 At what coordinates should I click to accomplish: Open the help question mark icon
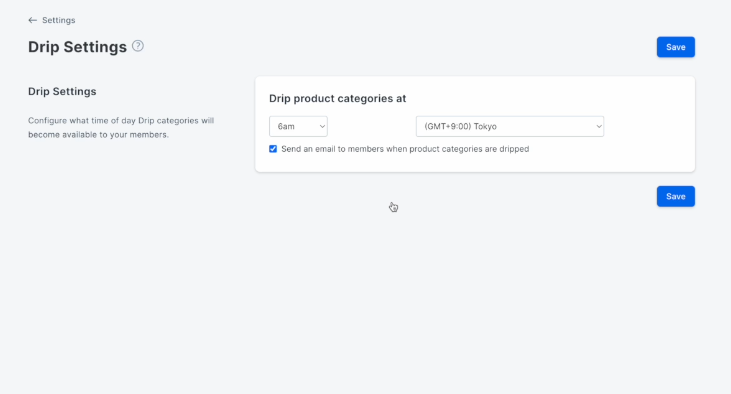pyautogui.click(x=138, y=46)
